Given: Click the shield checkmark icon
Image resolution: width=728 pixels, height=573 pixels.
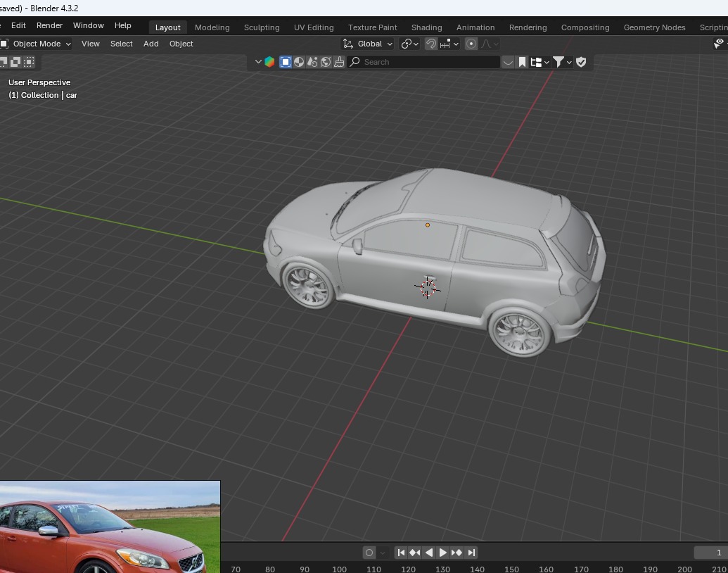Looking at the screenshot, I should [x=581, y=62].
